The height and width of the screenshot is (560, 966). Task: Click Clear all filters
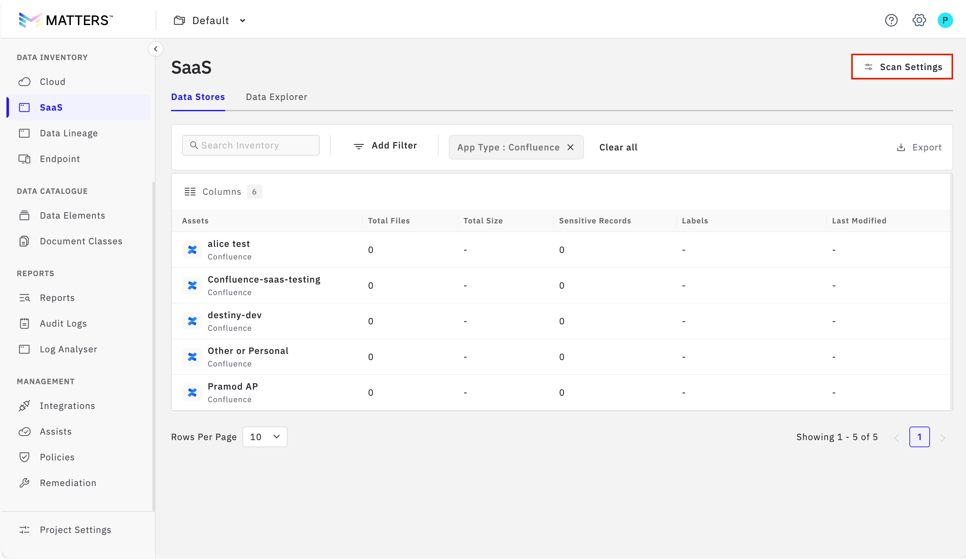pyautogui.click(x=618, y=147)
